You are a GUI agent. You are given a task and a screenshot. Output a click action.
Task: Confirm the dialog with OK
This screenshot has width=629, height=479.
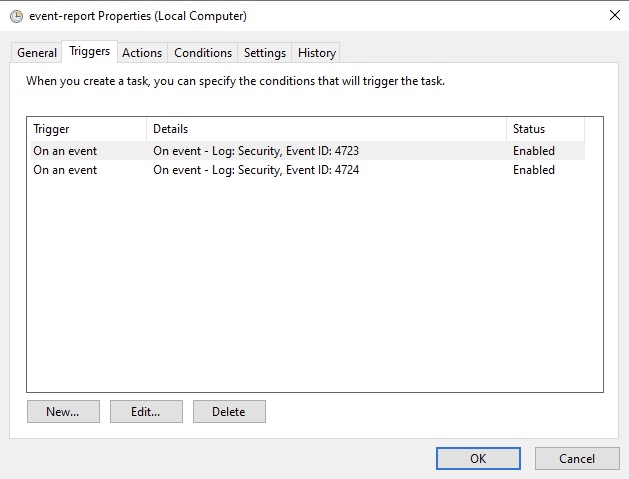[x=478, y=458]
